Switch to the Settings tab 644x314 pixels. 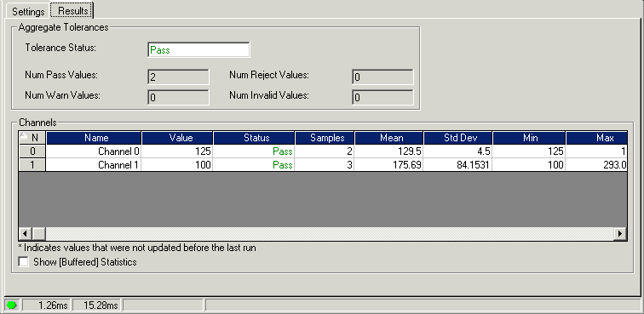click(28, 11)
